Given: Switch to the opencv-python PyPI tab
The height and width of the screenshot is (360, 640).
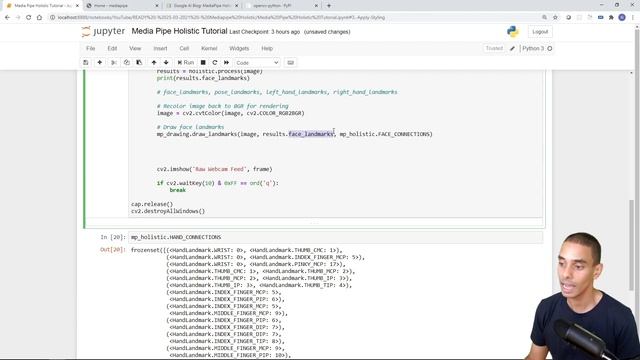Looking at the screenshot, I should click(282, 6).
